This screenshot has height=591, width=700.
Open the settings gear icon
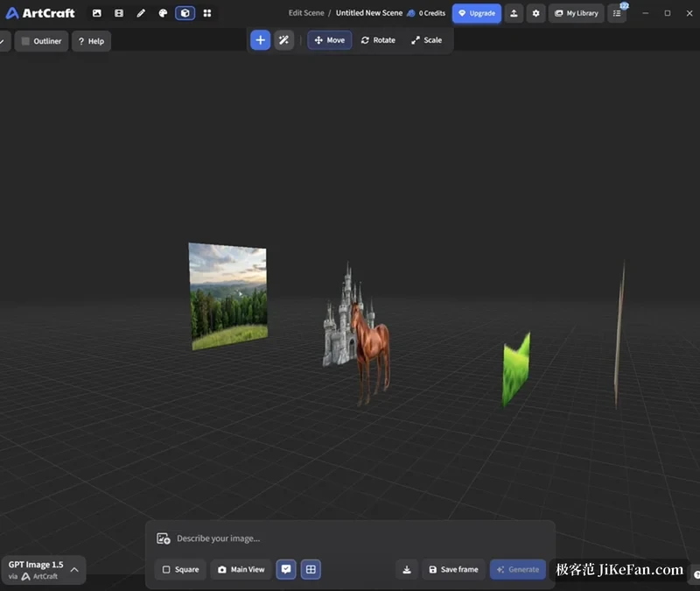[535, 13]
